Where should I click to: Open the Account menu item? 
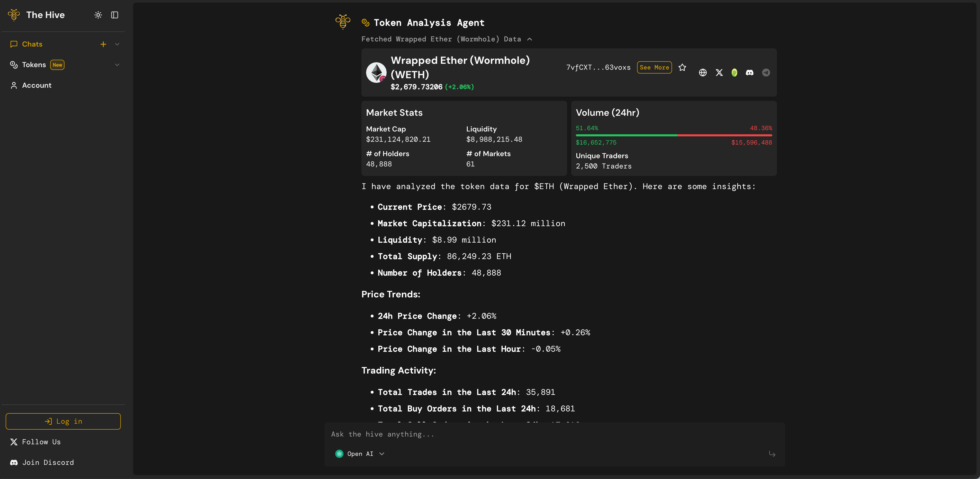point(37,85)
